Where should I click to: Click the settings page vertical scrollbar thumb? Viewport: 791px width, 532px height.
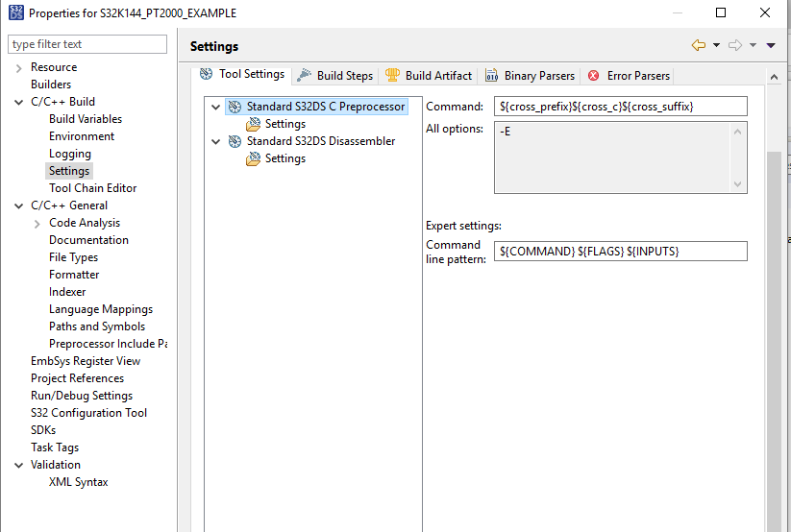774,341
